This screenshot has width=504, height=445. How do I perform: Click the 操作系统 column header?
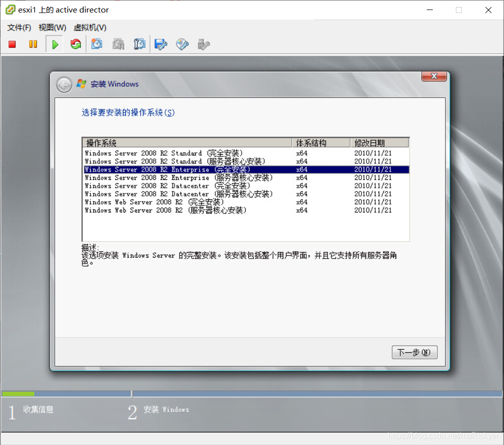[187, 143]
